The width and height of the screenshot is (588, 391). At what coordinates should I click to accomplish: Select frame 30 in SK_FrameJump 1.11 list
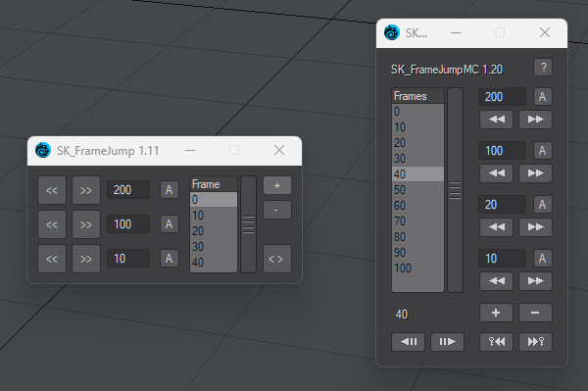(x=214, y=246)
